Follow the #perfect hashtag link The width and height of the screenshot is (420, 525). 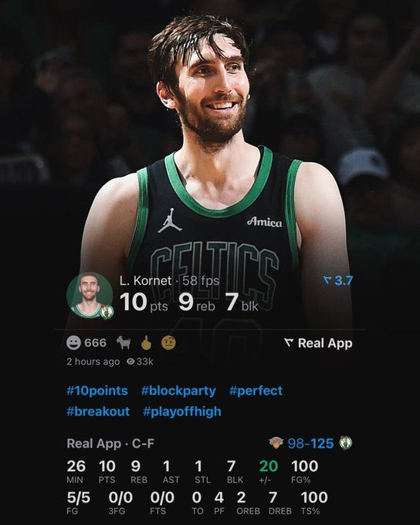coord(256,391)
